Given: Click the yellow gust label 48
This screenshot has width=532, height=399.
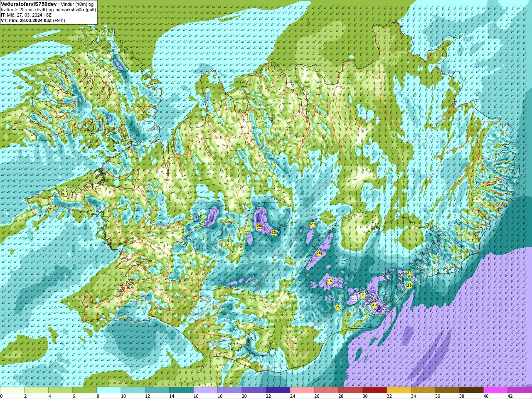Looking at the screenshot, I should (x=374, y=305).
